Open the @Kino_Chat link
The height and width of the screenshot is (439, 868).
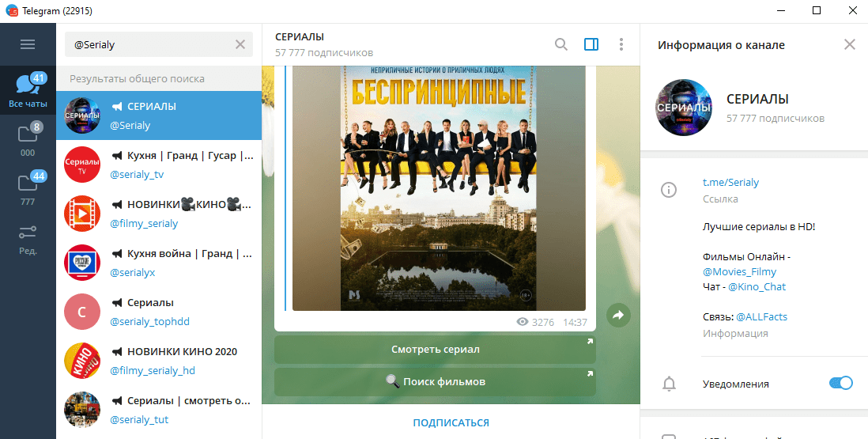[757, 286]
